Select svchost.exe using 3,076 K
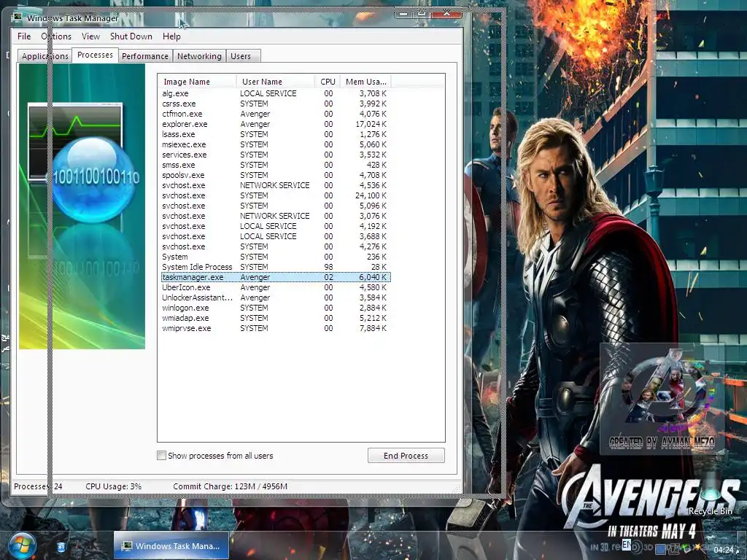 [x=275, y=216]
